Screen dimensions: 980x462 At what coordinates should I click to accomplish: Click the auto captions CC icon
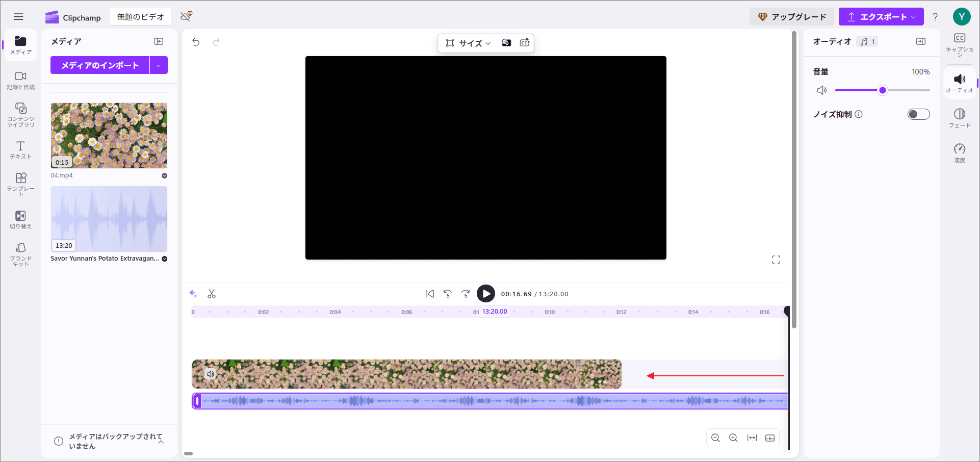[x=525, y=42]
